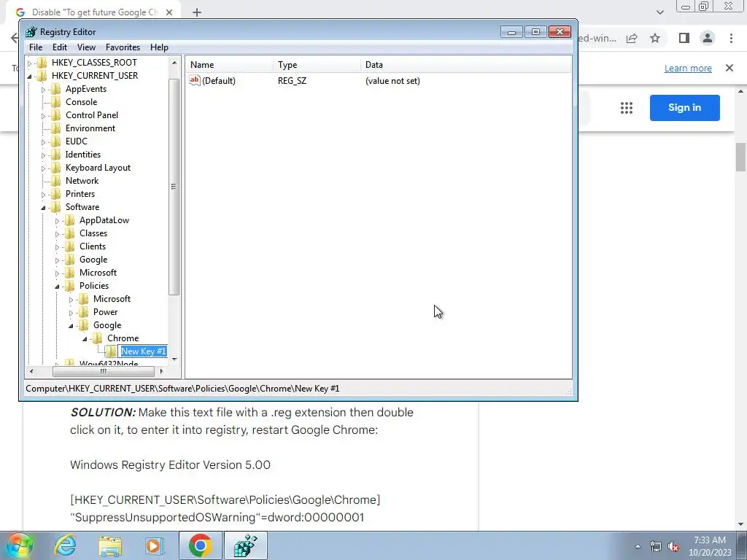Collapse the HKEY_CURRENT_USER tree node

coord(29,76)
